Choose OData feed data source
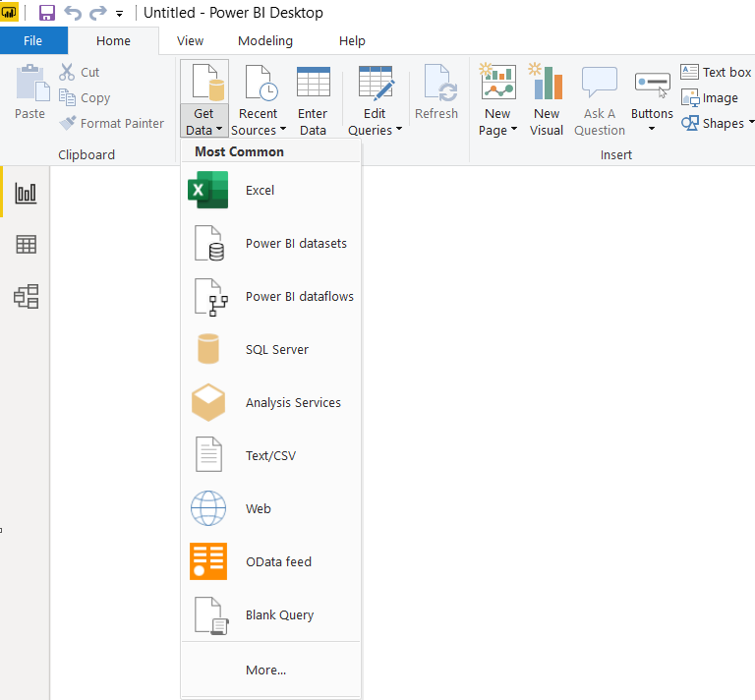755x700 pixels. click(270, 561)
